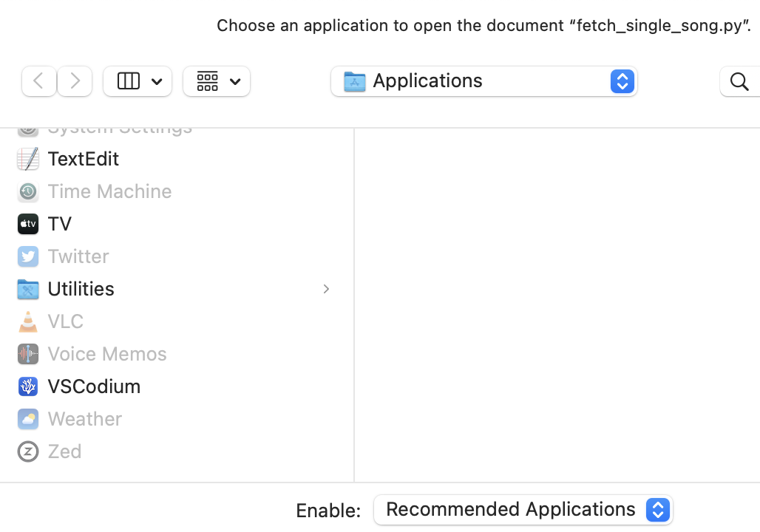This screenshot has height=532, width=760.
Task: Select the TextEdit application icon
Action: coord(27,158)
